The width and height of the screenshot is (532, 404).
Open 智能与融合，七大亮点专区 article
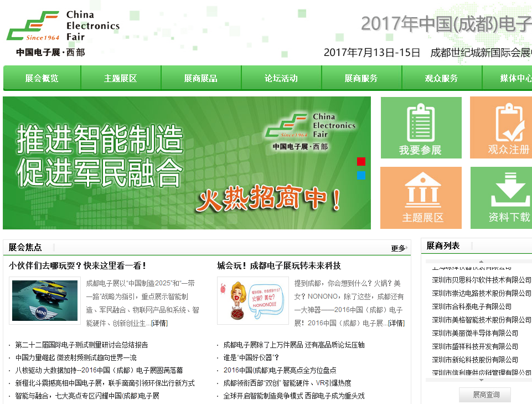tap(87, 396)
